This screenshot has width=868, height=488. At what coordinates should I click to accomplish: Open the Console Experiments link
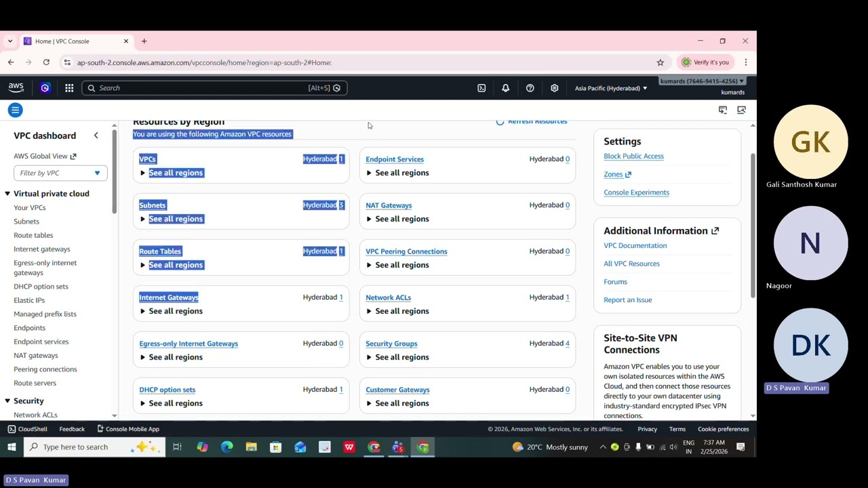coord(636,192)
